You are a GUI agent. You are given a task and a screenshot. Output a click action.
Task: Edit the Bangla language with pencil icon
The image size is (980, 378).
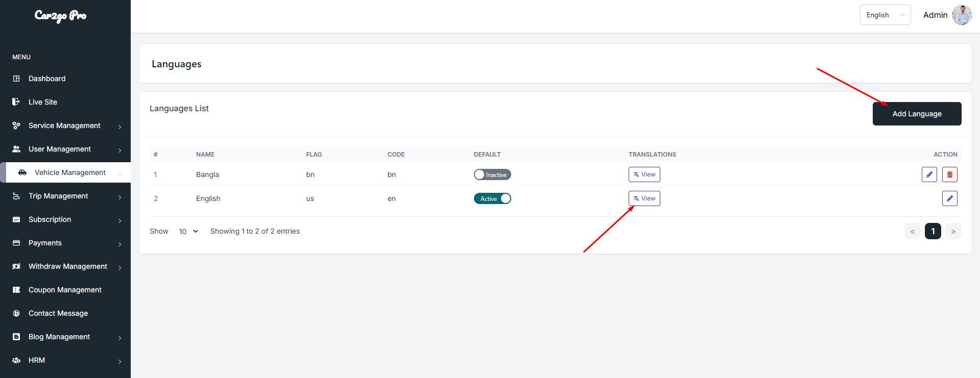click(x=929, y=174)
